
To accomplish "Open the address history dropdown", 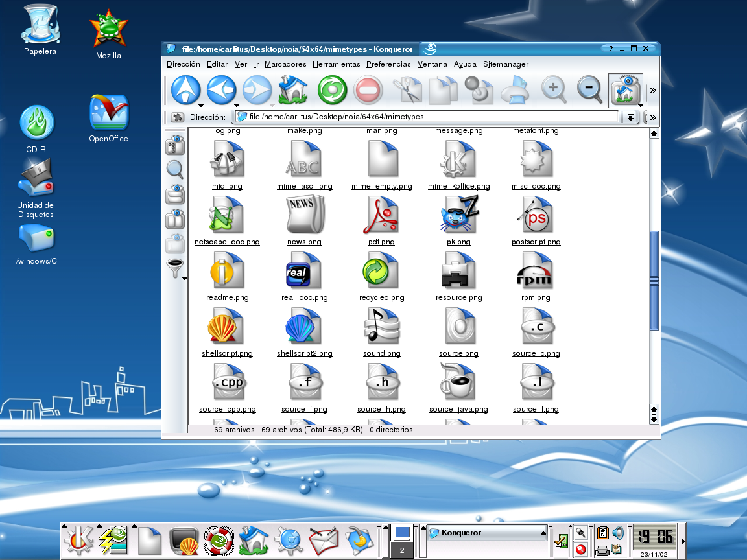I will 630,117.
